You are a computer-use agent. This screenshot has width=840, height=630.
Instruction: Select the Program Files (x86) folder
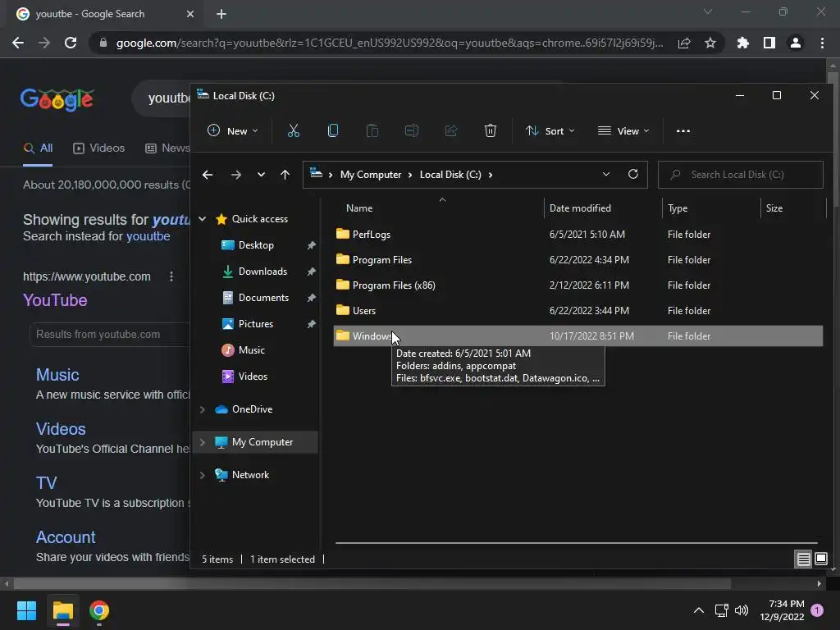(577, 285)
